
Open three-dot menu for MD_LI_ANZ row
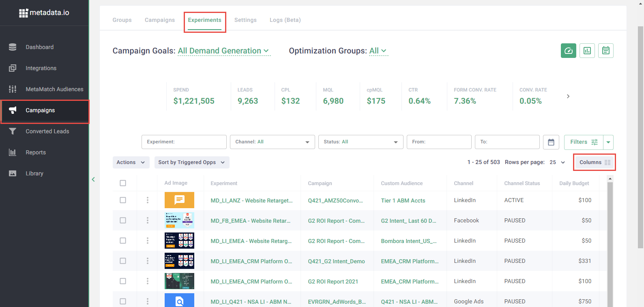tap(148, 200)
